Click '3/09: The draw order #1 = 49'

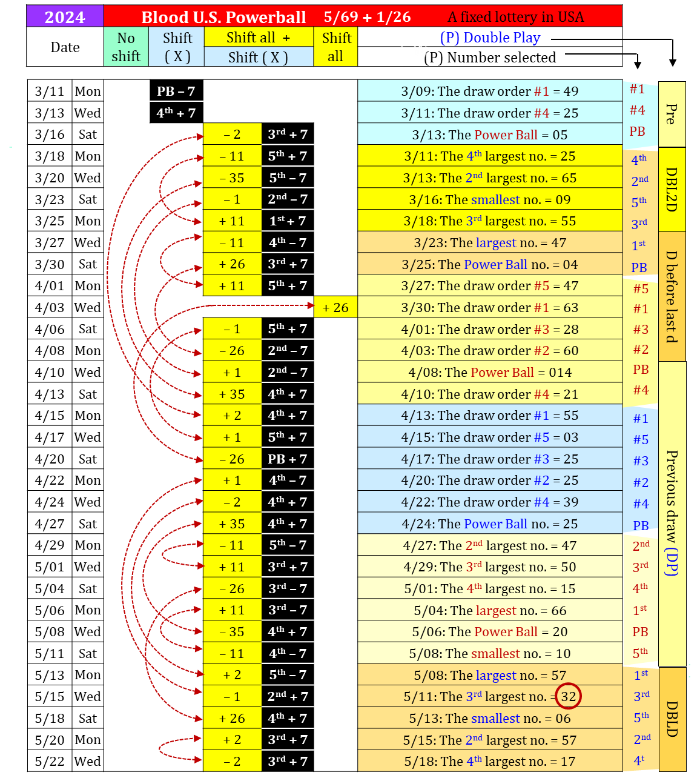coord(490,91)
